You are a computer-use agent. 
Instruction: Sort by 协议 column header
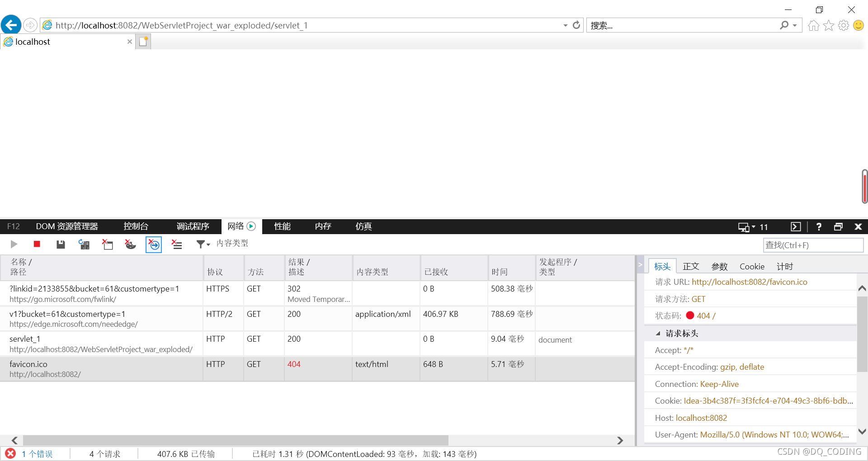pyautogui.click(x=224, y=268)
